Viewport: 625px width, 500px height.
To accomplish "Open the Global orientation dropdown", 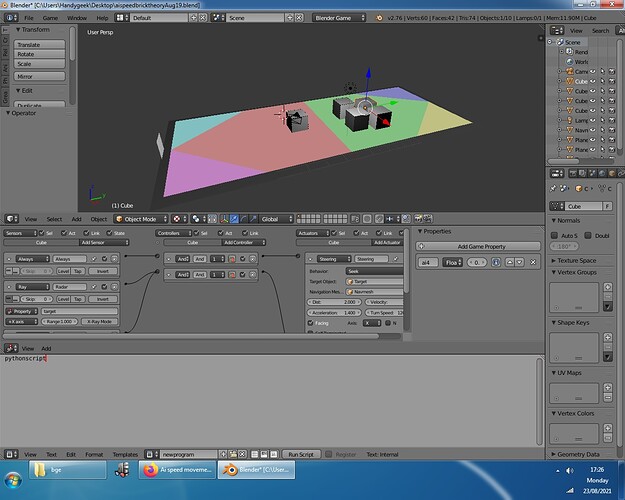I will (277, 219).
